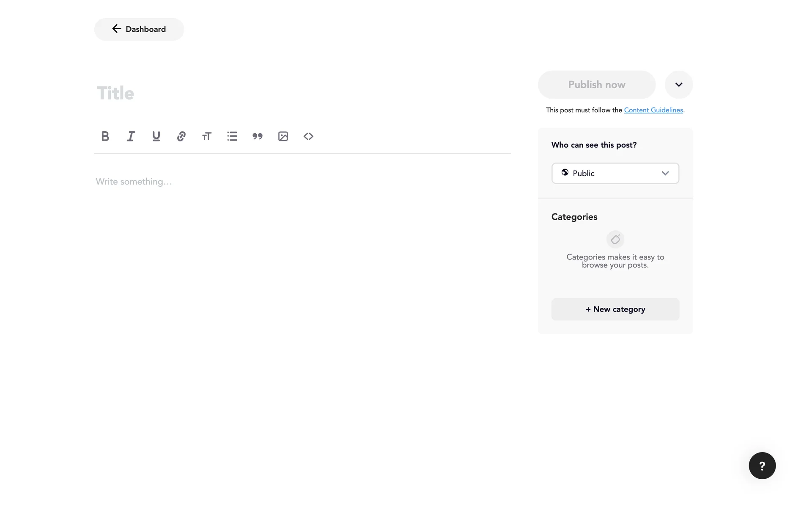
Task: Click the text size heading icon
Action: (x=207, y=136)
